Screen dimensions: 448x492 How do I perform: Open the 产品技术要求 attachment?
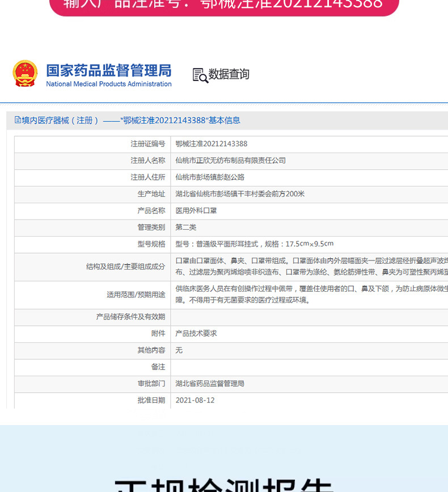click(196, 334)
